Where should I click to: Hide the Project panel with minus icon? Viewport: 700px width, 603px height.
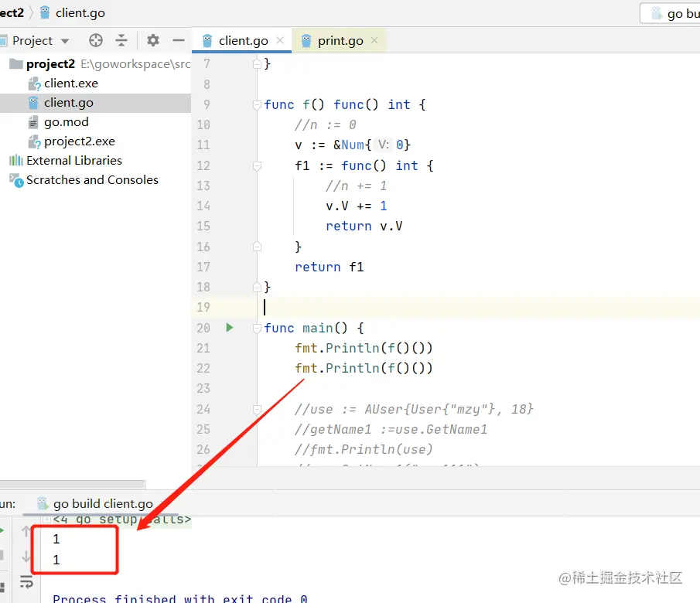179,41
